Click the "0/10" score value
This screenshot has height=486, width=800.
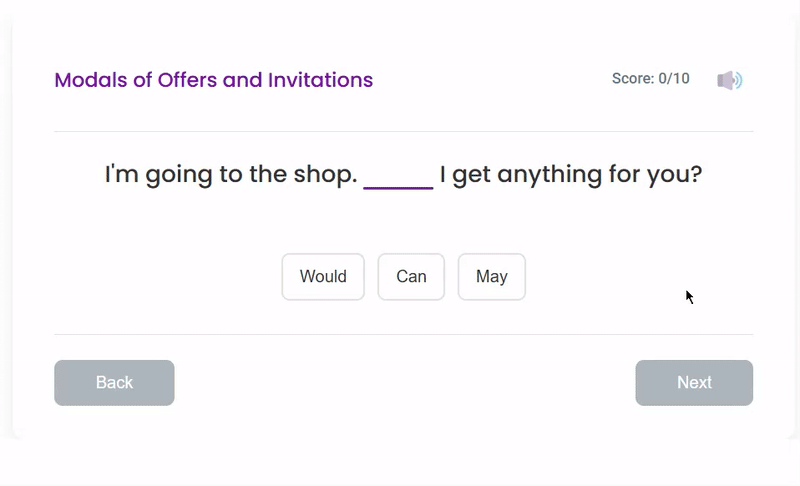pyautogui.click(x=674, y=79)
